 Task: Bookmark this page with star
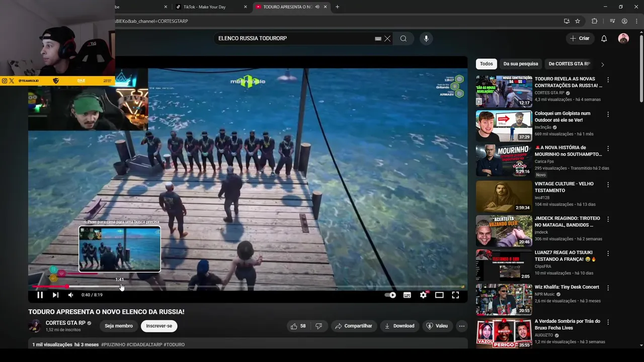(578, 21)
